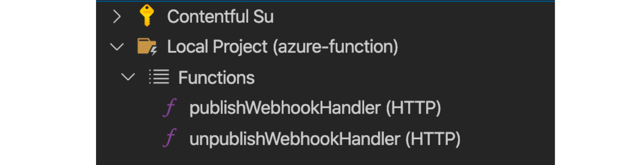Image resolution: width=644 pixels, height=165 pixels.
Task: Select Local Project (azure-function) label
Action: (x=283, y=47)
